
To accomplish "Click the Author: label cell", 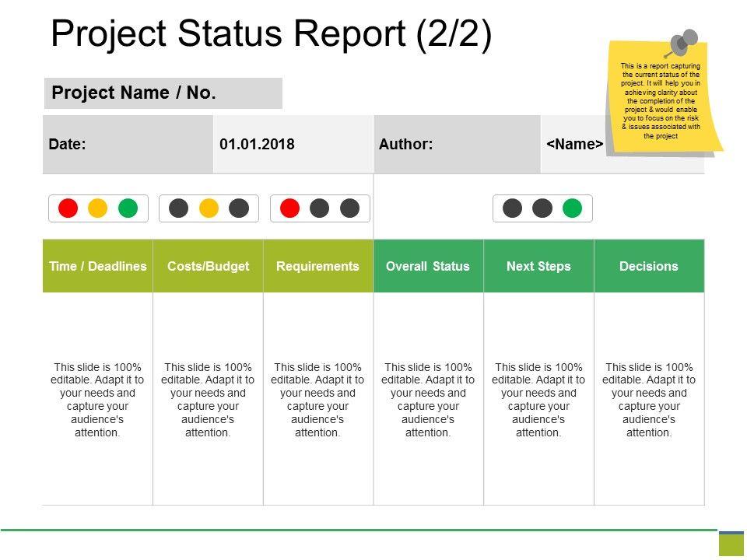I will pyautogui.click(x=458, y=145).
